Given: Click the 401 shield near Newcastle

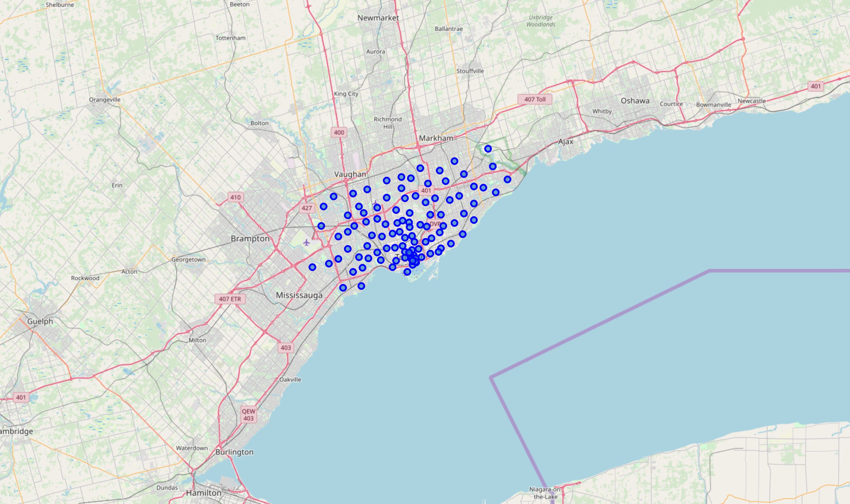Looking at the screenshot, I should coord(816,86).
